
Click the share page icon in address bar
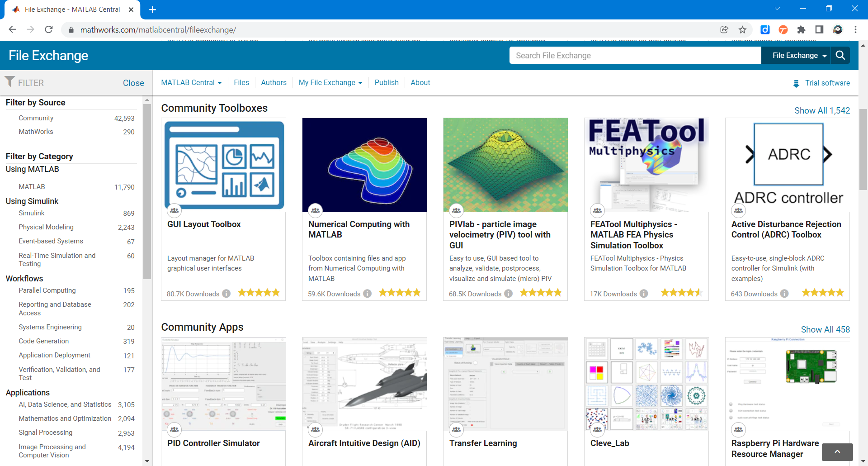tap(724, 29)
